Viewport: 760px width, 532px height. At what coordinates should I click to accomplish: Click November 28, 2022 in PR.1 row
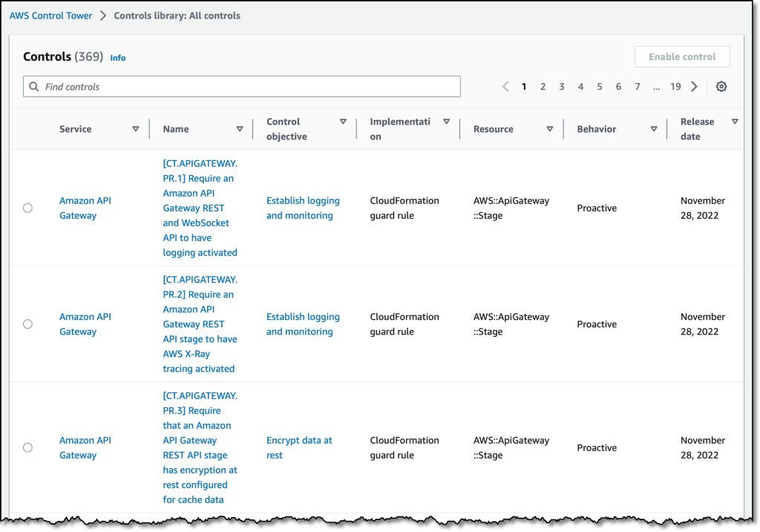(x=703, y=208)
